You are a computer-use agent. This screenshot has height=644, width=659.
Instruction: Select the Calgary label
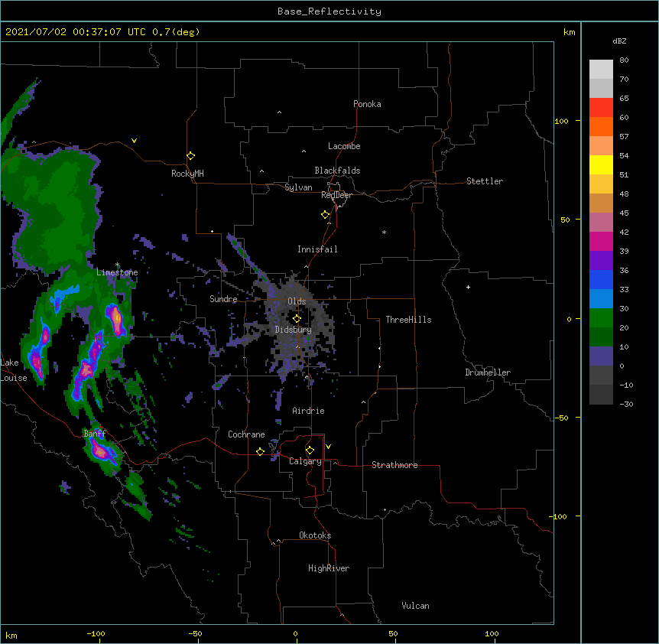[305, 461]
